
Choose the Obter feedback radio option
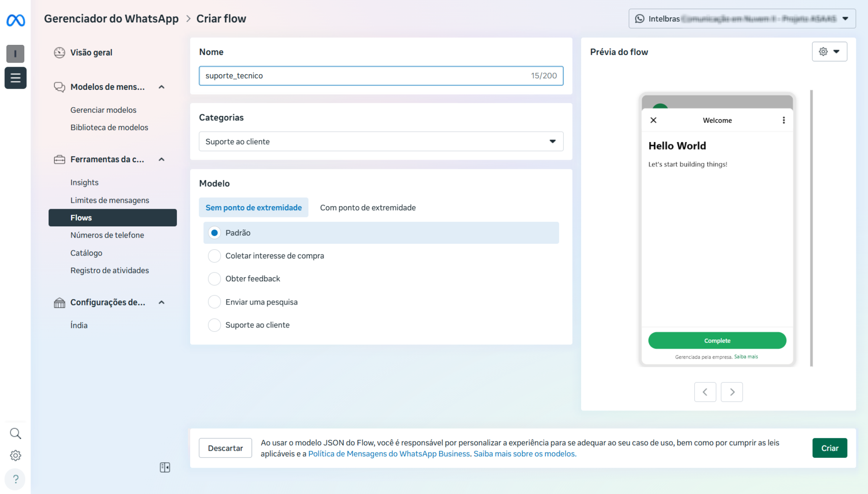(x=215, y=279)
